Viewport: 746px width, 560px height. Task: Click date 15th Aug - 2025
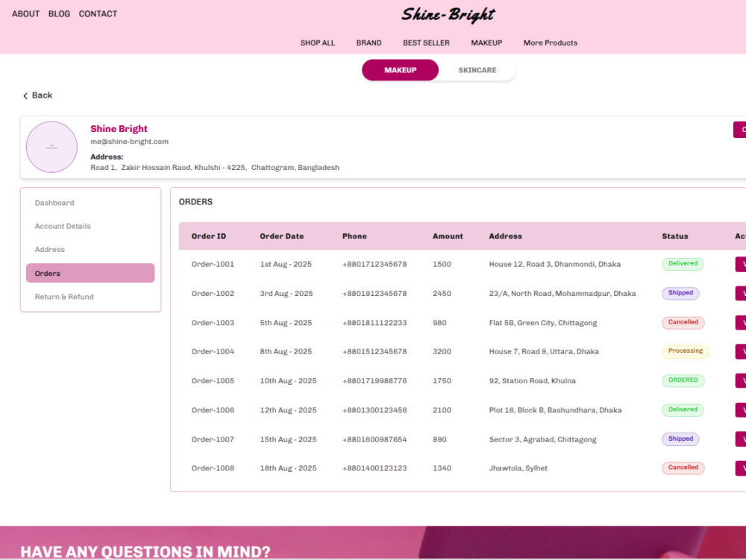[288, 440]
